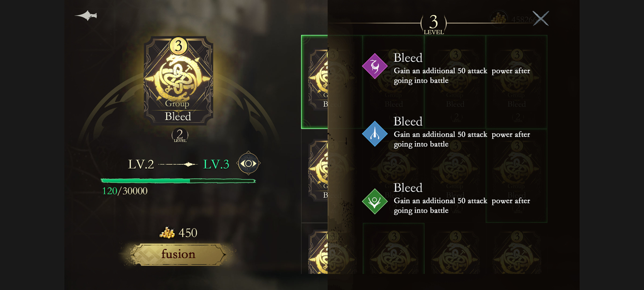Click the level 3 badge on main card
644x290 pixels.
[178, 46]
